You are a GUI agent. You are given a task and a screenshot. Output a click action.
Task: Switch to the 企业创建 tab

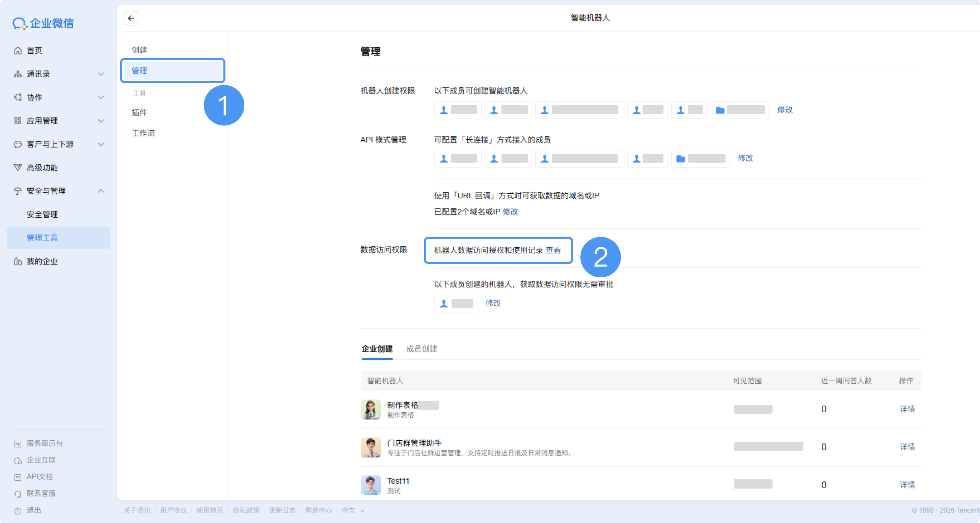click(x=377, y=349)
